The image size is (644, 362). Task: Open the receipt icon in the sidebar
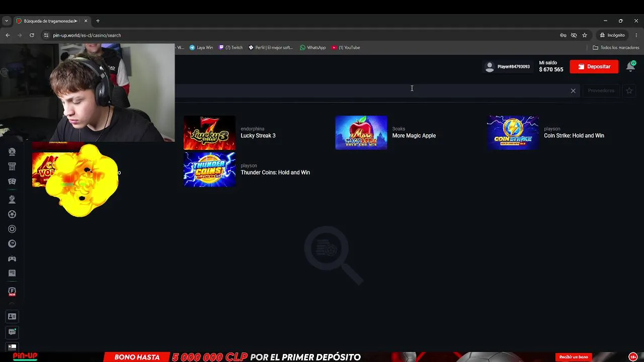pos(12,274)
